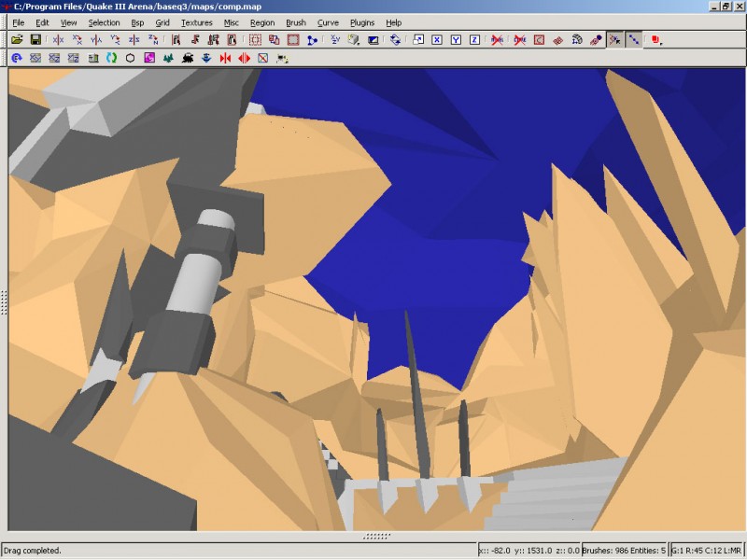This screenshot has height=560, width=747.
Task: Rotate selection around Z axis
Action: coord(153,40)
